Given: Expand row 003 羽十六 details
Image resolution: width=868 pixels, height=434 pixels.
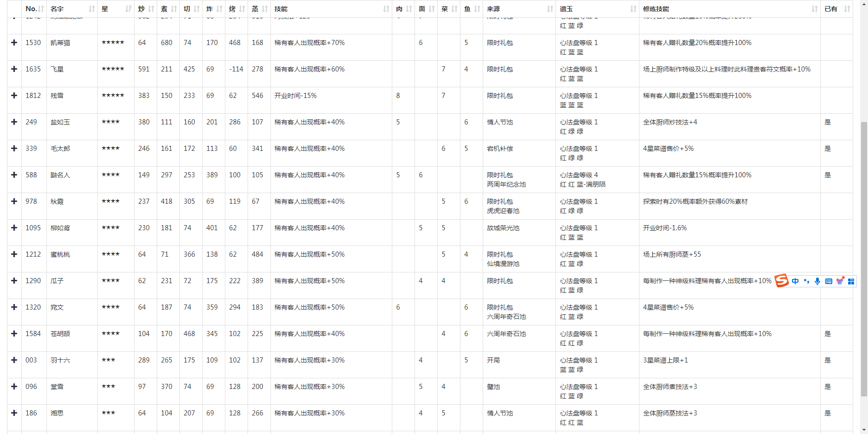Looking at the screenshot, I should (x=14, y=360).
